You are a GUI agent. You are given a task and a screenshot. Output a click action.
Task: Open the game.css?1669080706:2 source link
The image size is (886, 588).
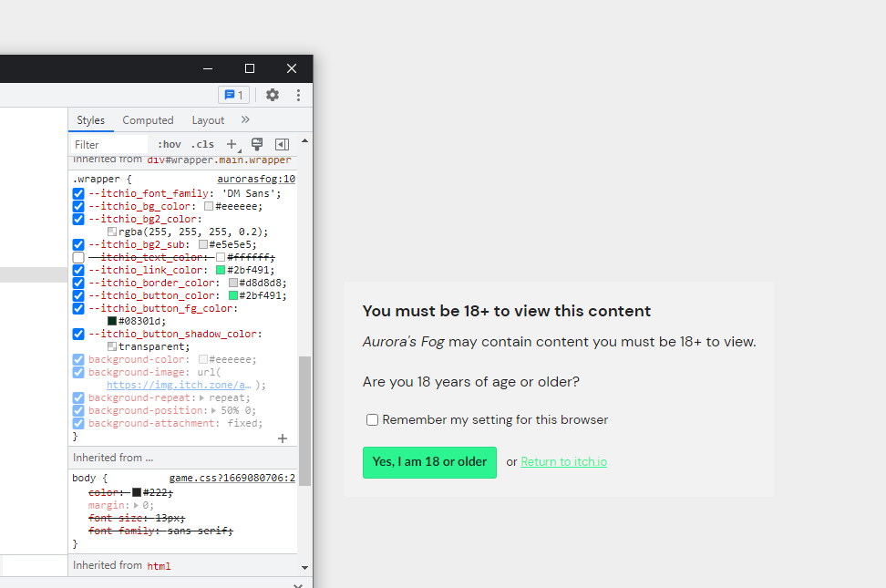(232, 478)
